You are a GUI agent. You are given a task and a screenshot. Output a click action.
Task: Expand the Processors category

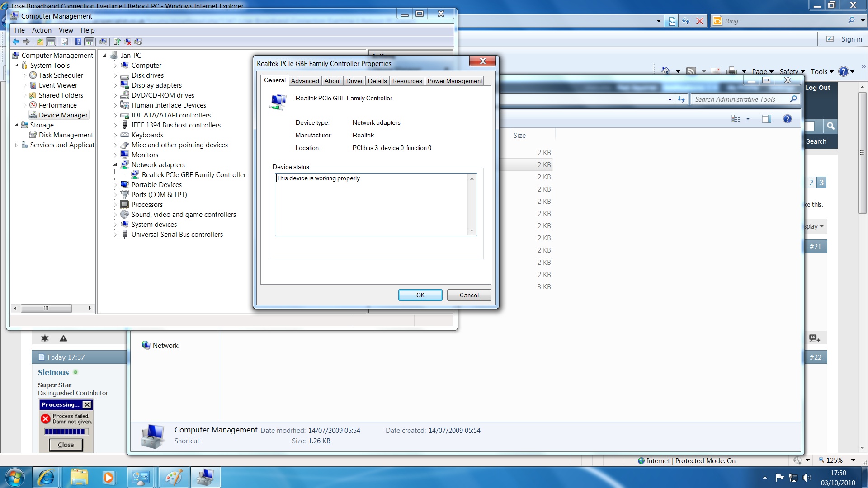coord(115,205)
